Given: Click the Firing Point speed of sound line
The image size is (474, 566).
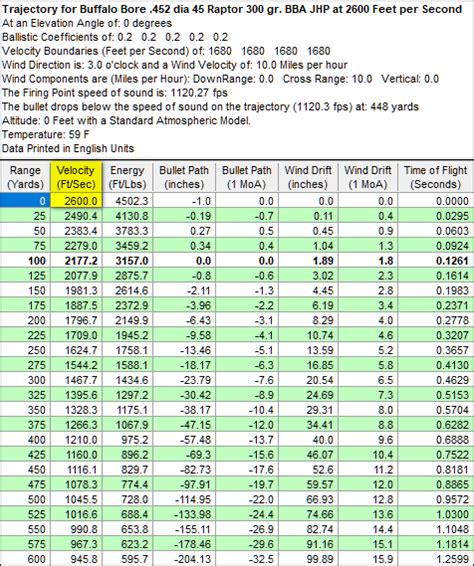Looking at the screenshot, I should pyautogui.click(x=115, y=93).
